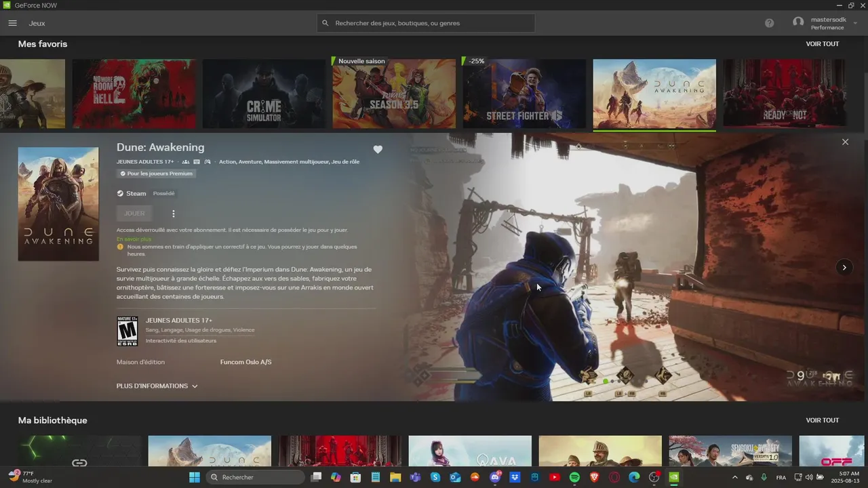The image size is (868, 488).
Task: Open the link-icon tile in Ma bibliothèque
Action: 79,451
